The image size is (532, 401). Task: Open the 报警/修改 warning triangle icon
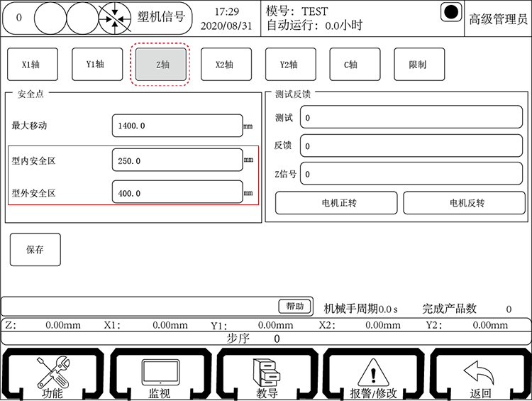tap(373, 371)
